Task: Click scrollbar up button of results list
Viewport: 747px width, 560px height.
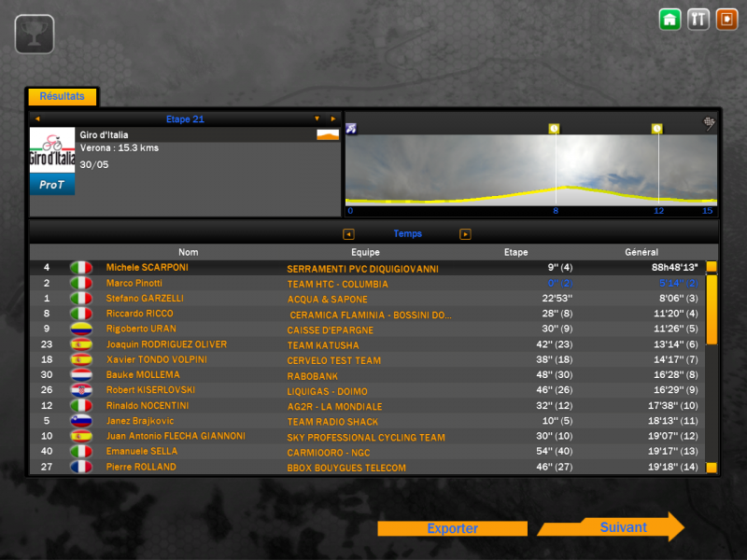Action: coord(712,267)
